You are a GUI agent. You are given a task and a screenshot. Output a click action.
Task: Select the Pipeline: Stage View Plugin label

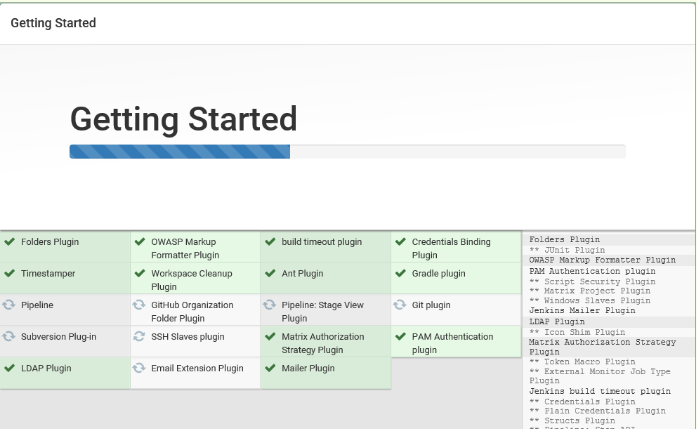tap(322, 312)
